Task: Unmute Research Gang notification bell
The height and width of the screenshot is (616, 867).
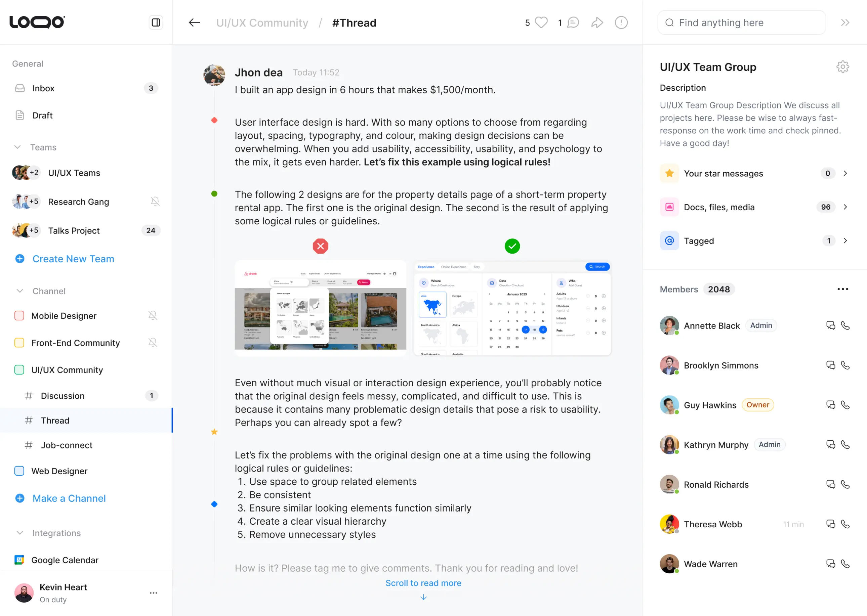Action: click(x=155, y=202)
